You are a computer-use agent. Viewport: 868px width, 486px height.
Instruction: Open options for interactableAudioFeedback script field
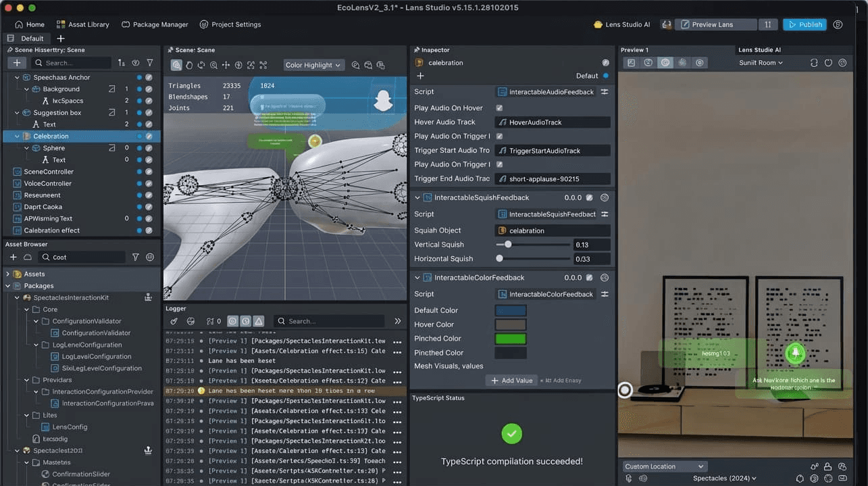[x=605, y=91]
